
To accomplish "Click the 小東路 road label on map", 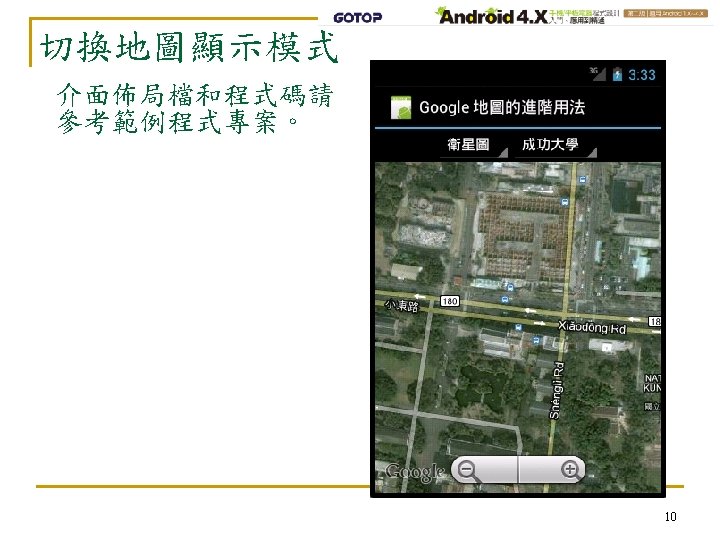I will pos(402,306).
